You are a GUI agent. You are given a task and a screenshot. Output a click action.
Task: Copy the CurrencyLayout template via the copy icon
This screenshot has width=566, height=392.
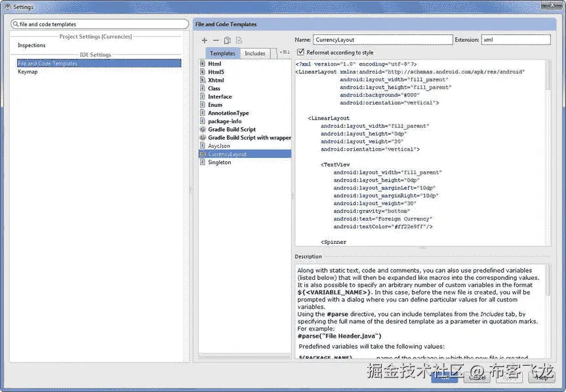pyautogui.click(x=228, y=40)
